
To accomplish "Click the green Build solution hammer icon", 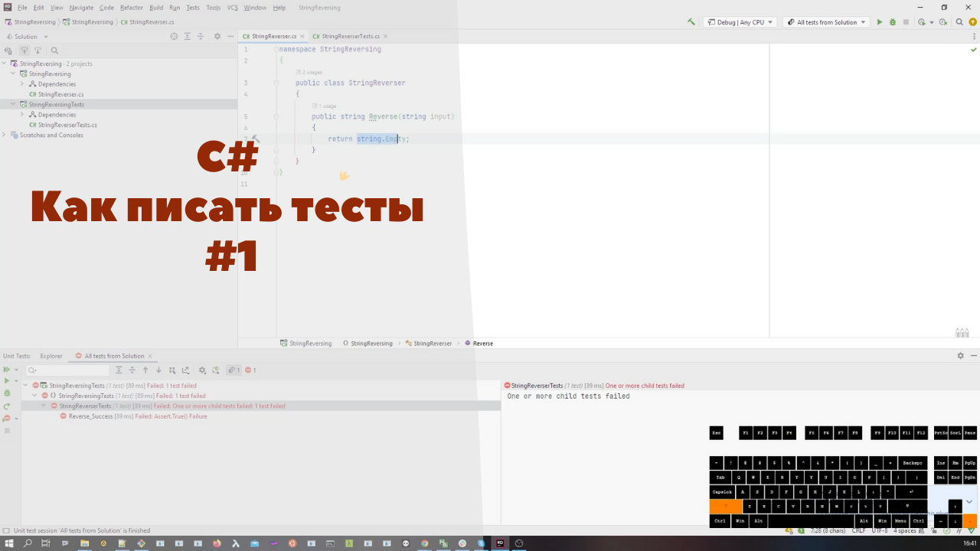I will (691, 22).
